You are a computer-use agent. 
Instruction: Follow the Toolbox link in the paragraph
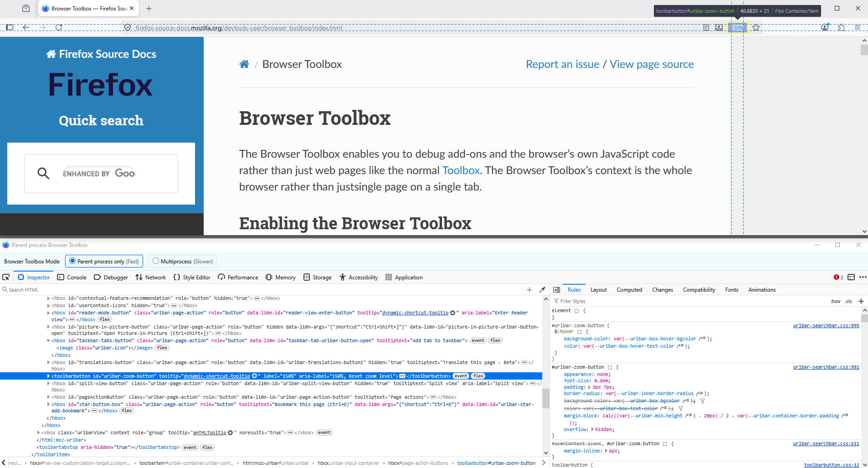coord(461,170)
